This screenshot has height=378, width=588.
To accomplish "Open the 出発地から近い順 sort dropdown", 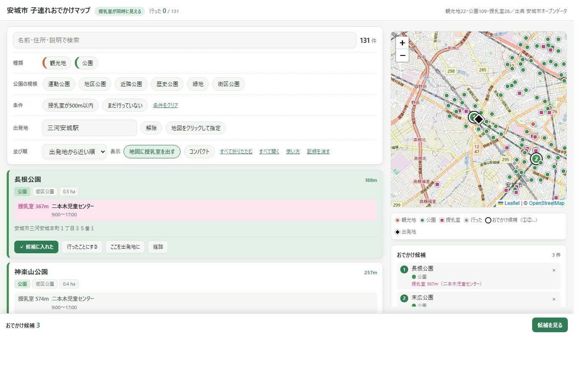I will click(x=75, y=152).
